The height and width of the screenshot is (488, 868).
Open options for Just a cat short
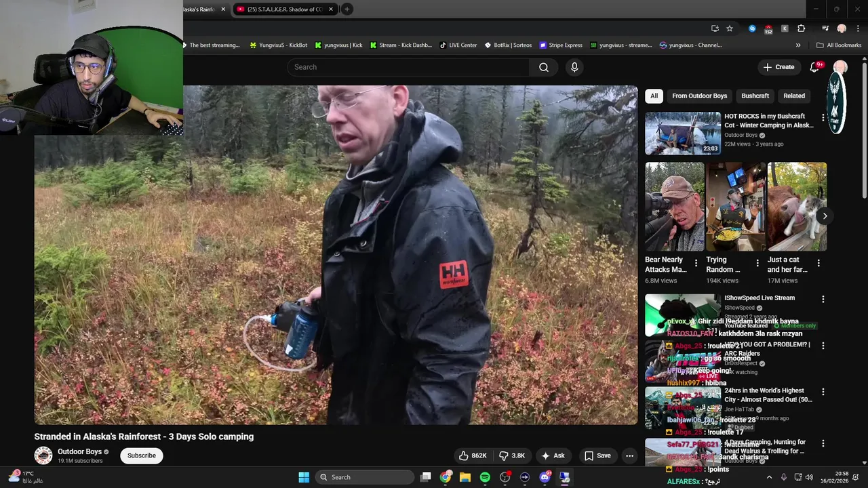818,263
